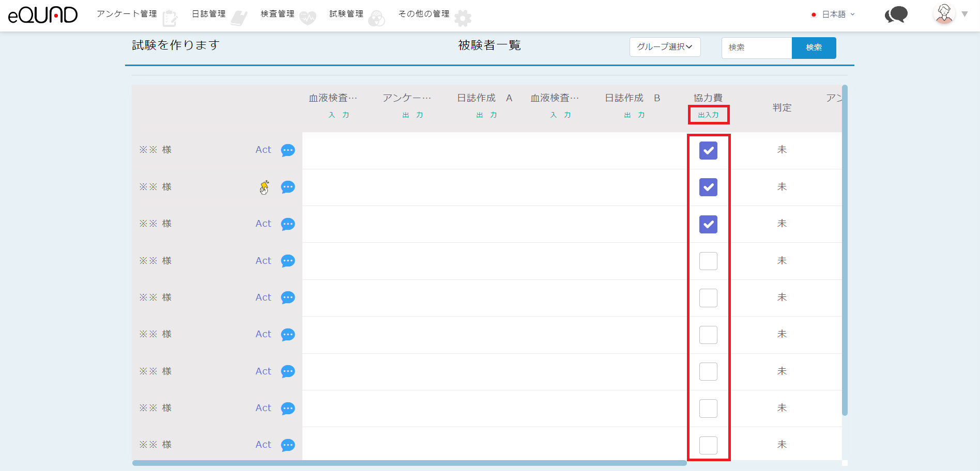Click the heart icon beside 検査管理
The image size is (980, 471).
click(x=308, y=18)
